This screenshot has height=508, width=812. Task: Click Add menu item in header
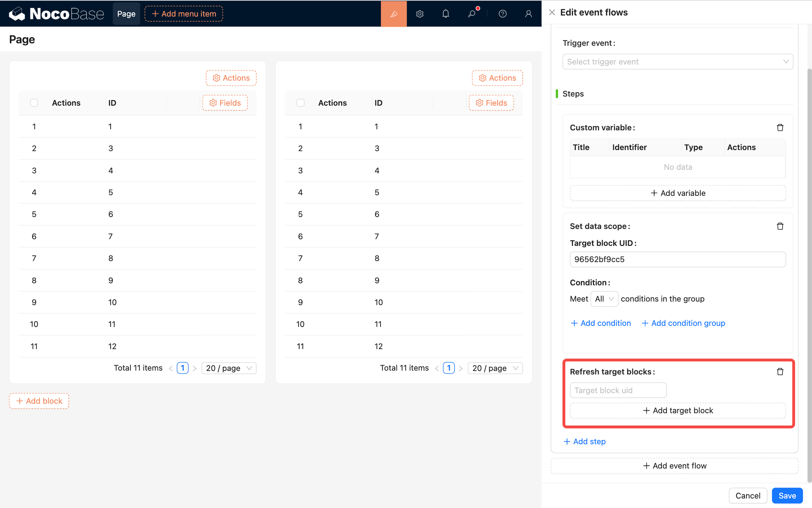pos(184,14)
